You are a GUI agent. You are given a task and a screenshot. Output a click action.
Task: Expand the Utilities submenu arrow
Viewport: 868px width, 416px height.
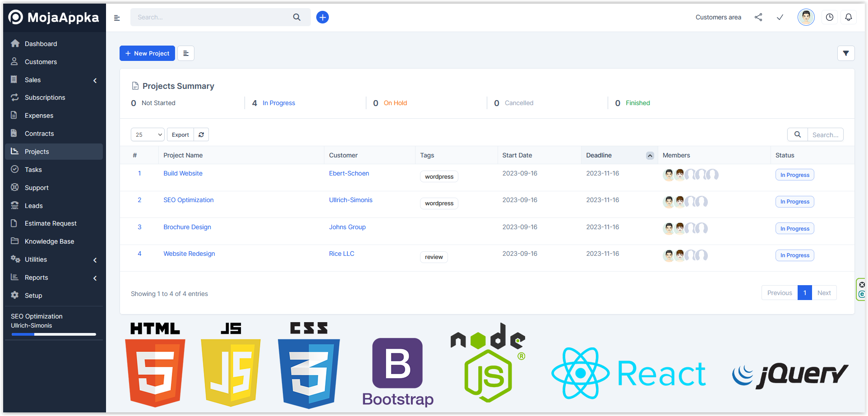95,260
